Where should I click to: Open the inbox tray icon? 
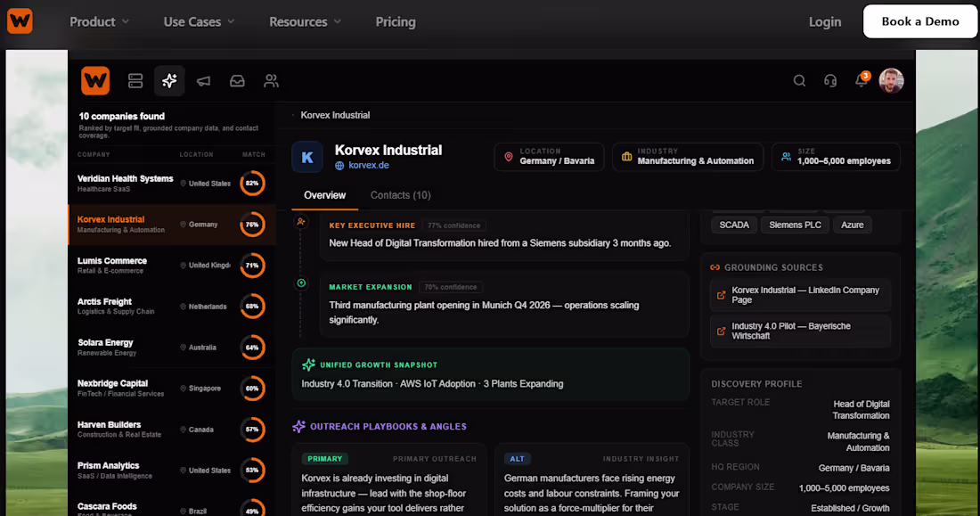point(238,81)
